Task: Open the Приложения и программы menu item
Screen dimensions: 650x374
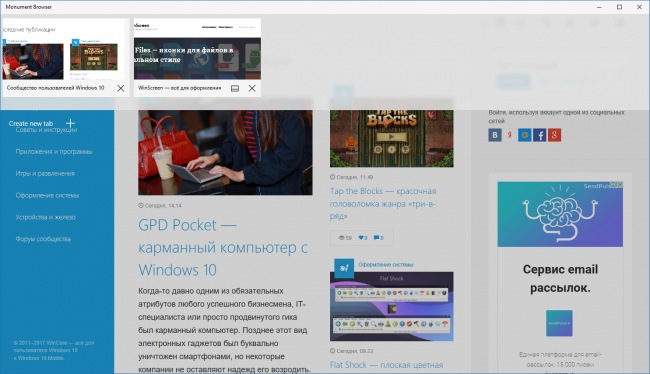Action: pos(54,151)
